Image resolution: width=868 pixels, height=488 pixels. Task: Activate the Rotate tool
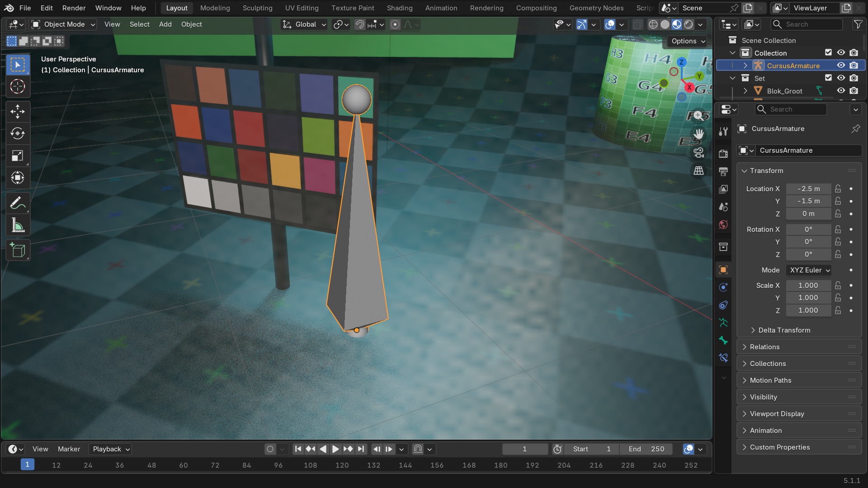18,133
